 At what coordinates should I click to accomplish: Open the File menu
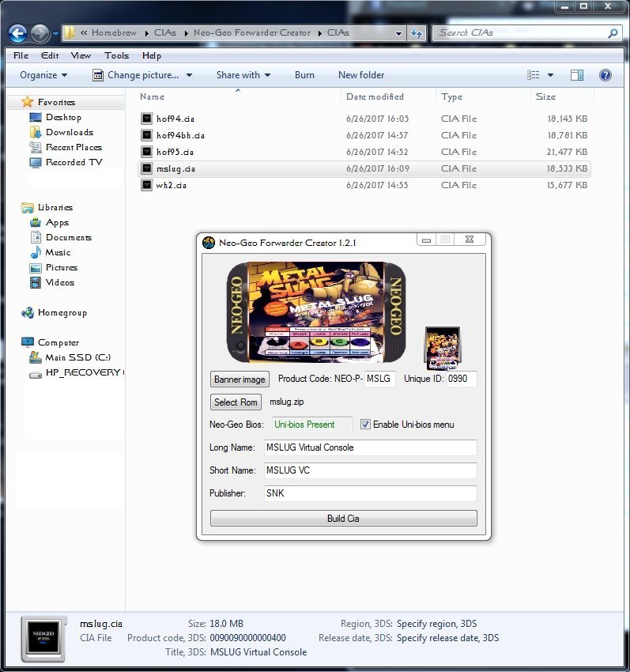coord(21,55)
